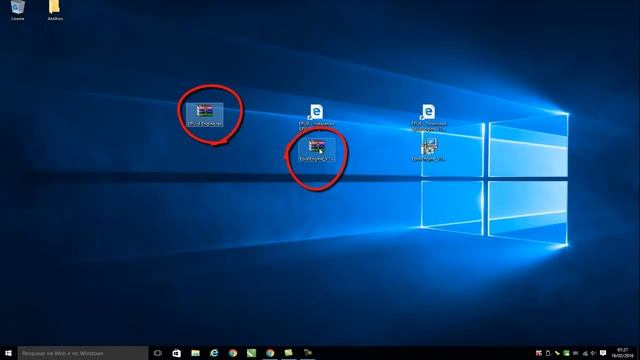640x360 pixels.
Task: Select the Lixeira recycle bin desktop icon
Action: click(18, 10)
